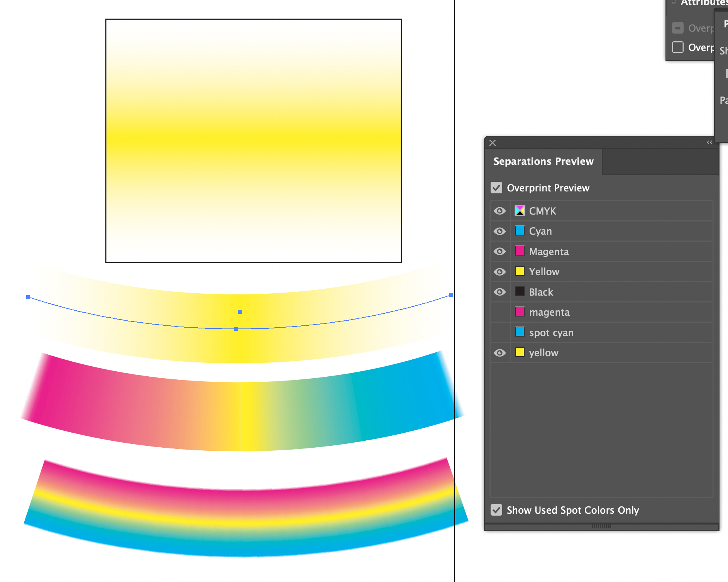Click the Black plate color icon
The image size is (728, 582).
[x=520, y=292]
